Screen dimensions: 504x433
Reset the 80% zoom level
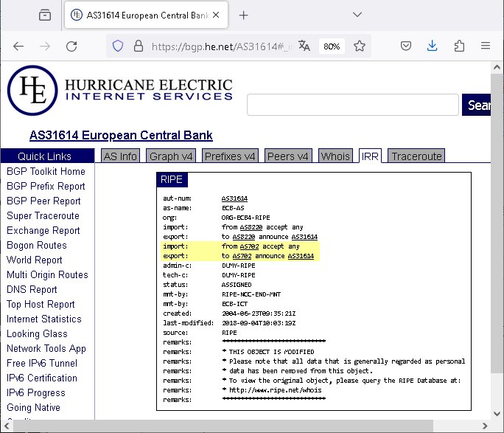tap(332, 46)
